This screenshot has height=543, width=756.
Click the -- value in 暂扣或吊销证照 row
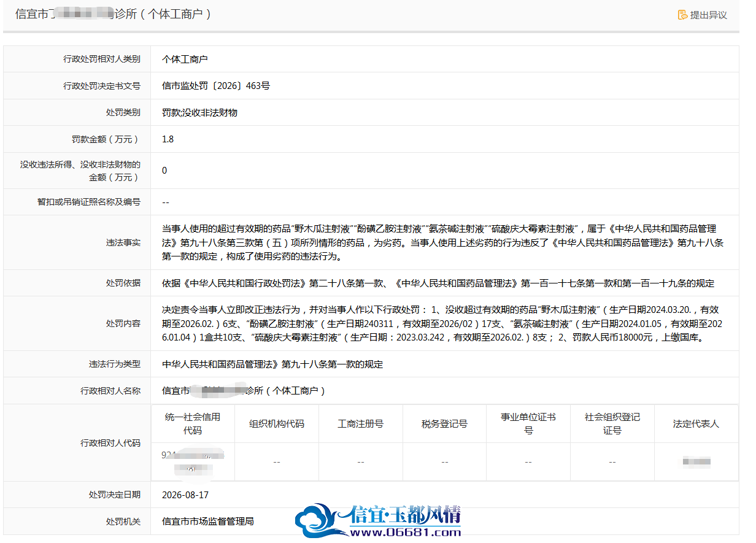[166, 202]
